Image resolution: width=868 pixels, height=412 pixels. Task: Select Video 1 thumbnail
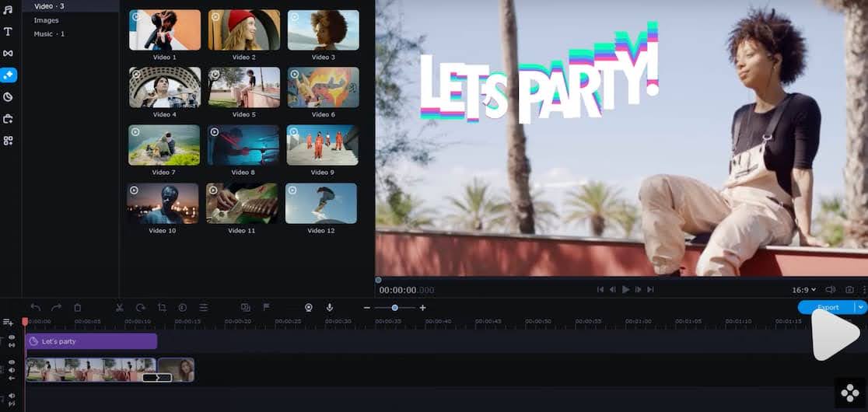(x=165, y=30)
